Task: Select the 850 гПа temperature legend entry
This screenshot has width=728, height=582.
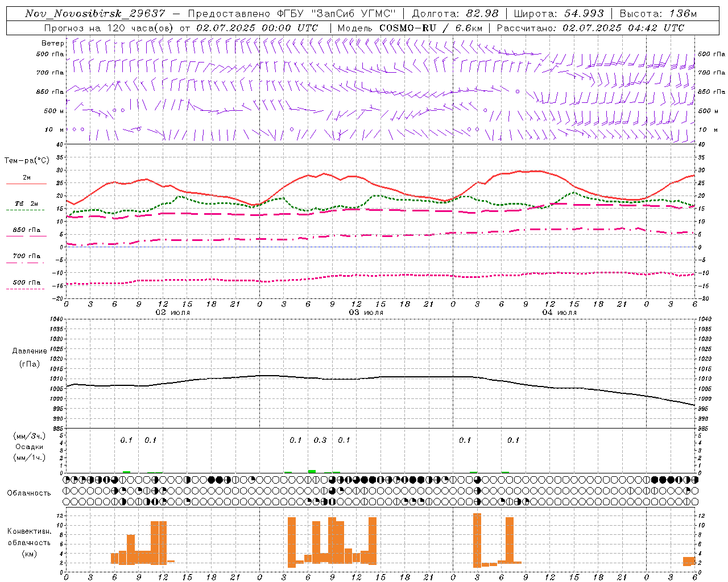Action: click(26, 230)
